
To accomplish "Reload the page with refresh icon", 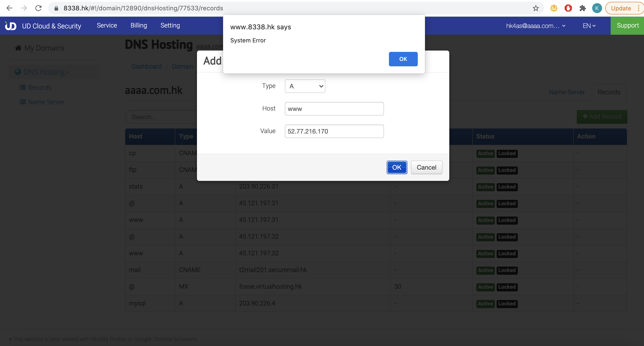I will tap(38, 8).
